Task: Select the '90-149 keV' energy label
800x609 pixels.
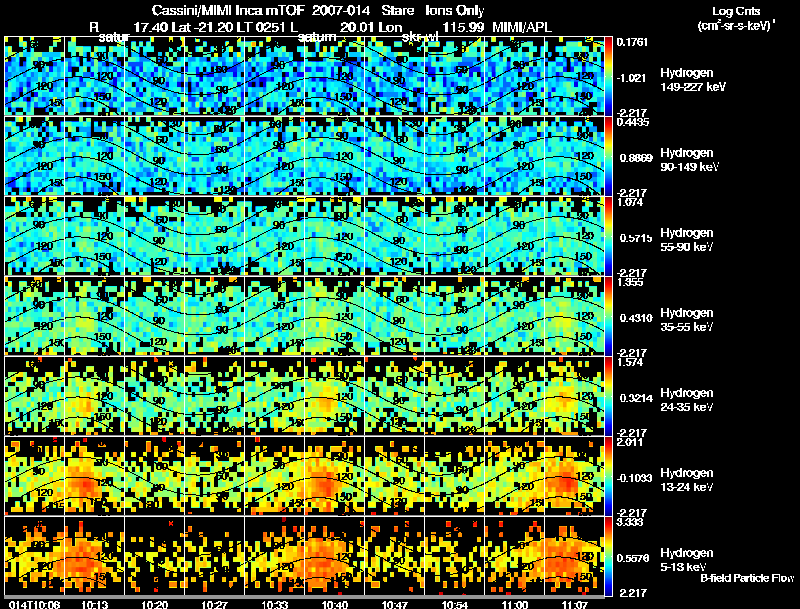Action: click(x=689, y=167)
